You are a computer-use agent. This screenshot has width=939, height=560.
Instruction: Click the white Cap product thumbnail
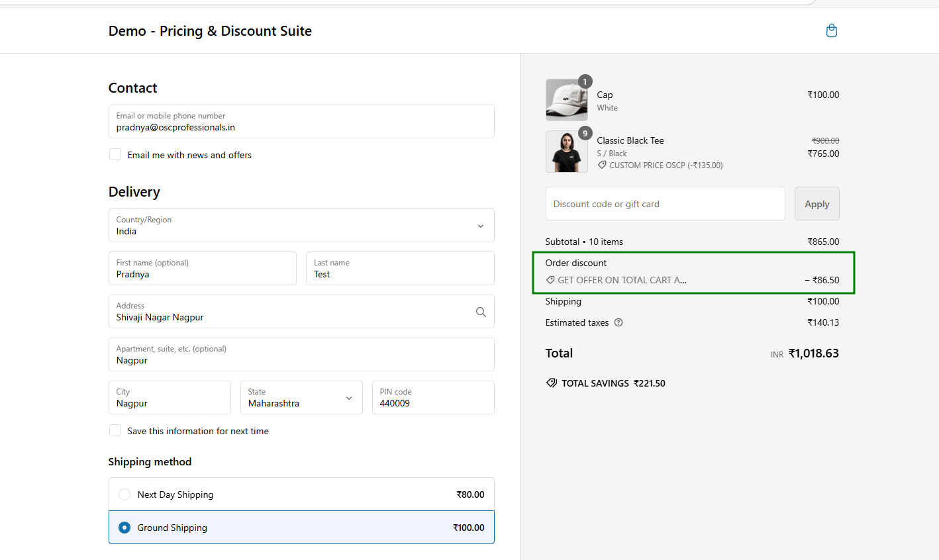566,100
